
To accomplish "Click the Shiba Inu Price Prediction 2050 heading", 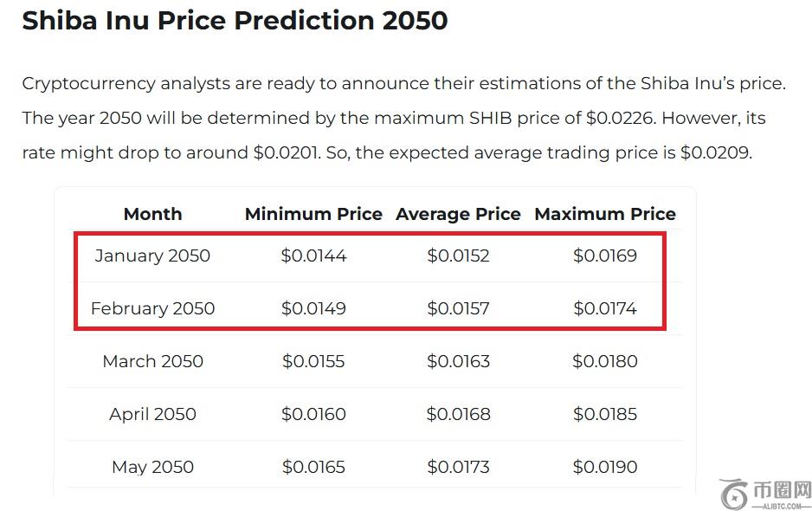I will point(235,20).
